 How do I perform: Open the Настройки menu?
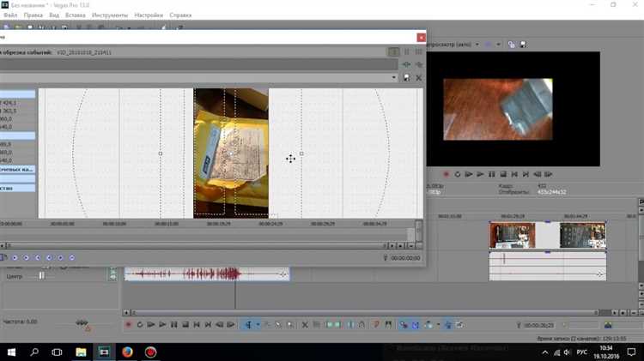click(149, 15)
